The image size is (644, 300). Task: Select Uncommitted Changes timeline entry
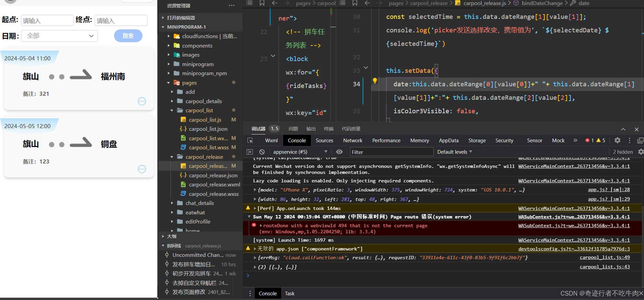tap(198, 255)
